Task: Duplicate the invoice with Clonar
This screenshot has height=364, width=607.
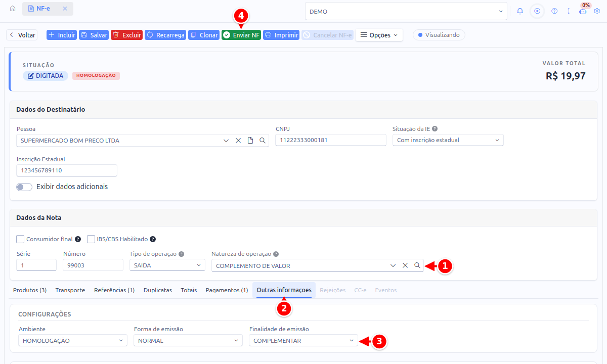Action: click(x=204, y=35)
